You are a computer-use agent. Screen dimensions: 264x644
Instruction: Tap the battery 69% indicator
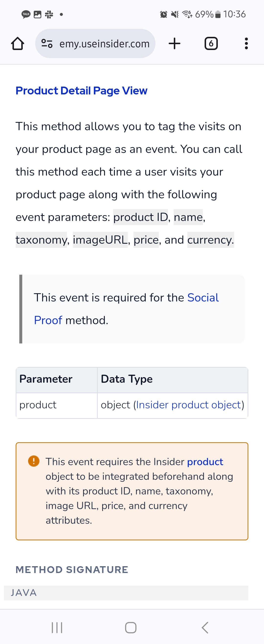coord(207,14)
